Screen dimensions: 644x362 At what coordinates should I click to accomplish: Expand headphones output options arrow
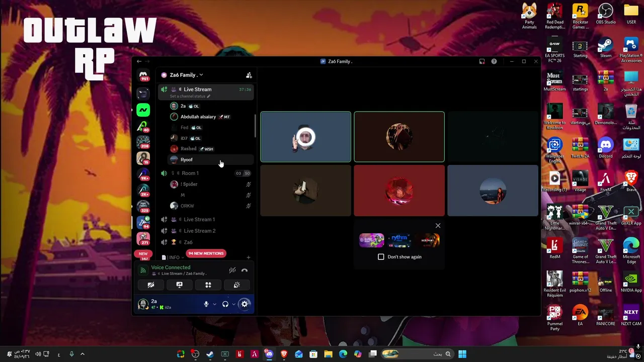[x=233, y=304]
